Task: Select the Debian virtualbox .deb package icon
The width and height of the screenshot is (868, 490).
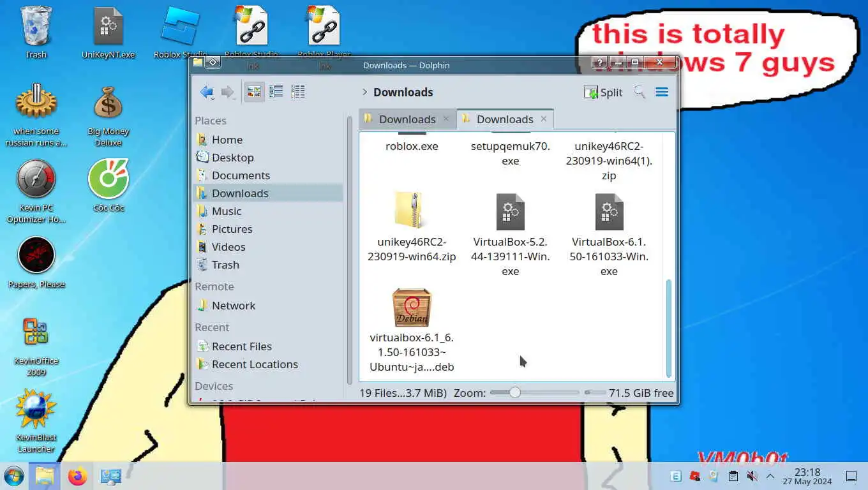Action: 412,308
